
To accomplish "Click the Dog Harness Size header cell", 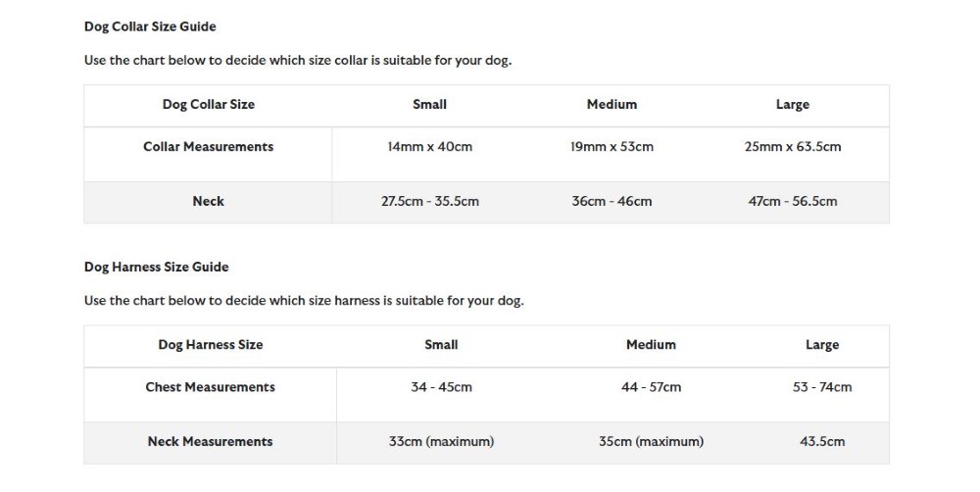I will click(x=211, y=344).
